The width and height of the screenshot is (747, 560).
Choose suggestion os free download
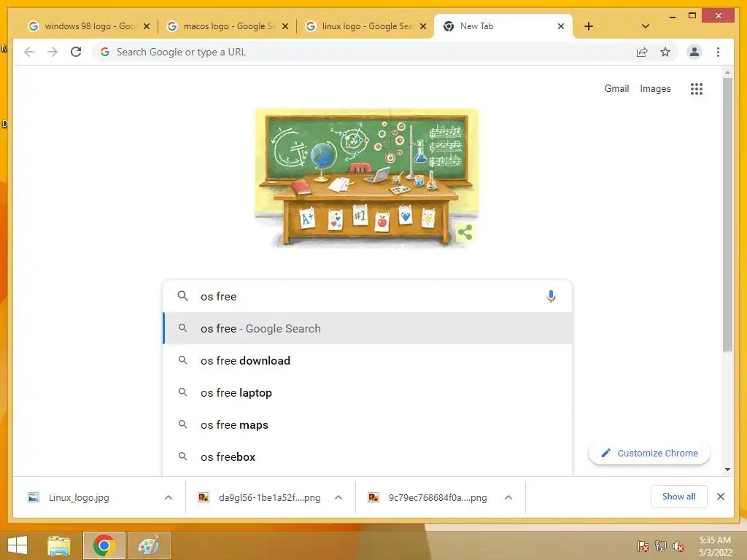coord(368,360)
